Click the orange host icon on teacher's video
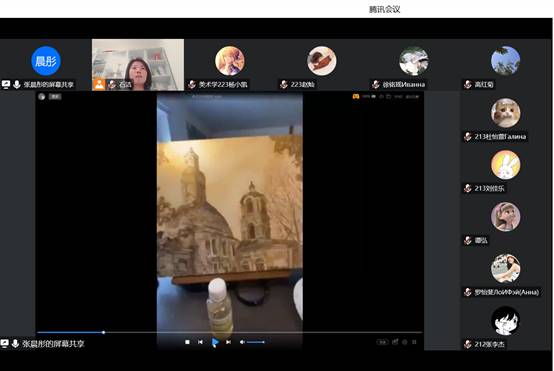Viewport: 554px width, 371px height. 99,84
